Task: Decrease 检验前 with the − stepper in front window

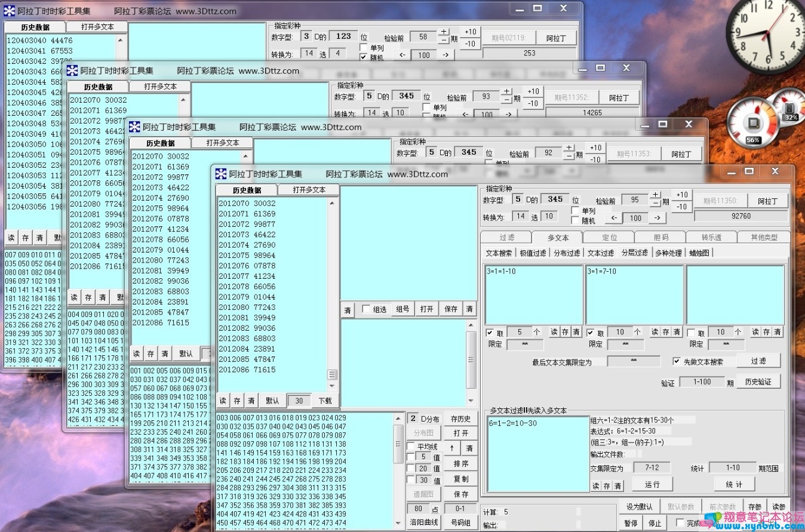Action: coord(655,204)
